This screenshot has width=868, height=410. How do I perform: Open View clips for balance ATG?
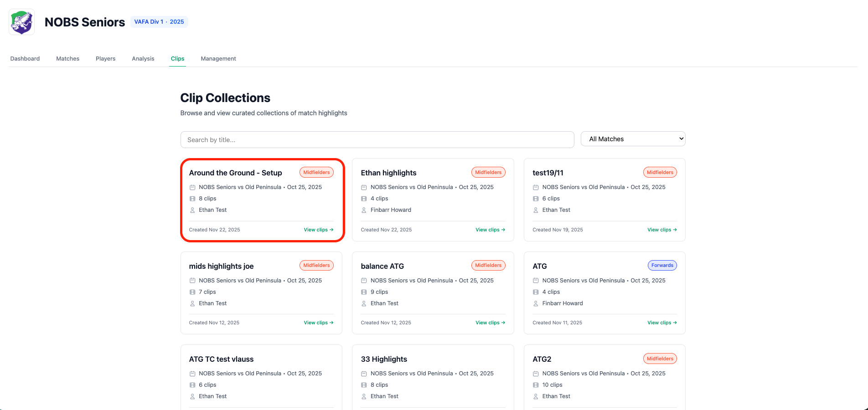pos(490,323)
